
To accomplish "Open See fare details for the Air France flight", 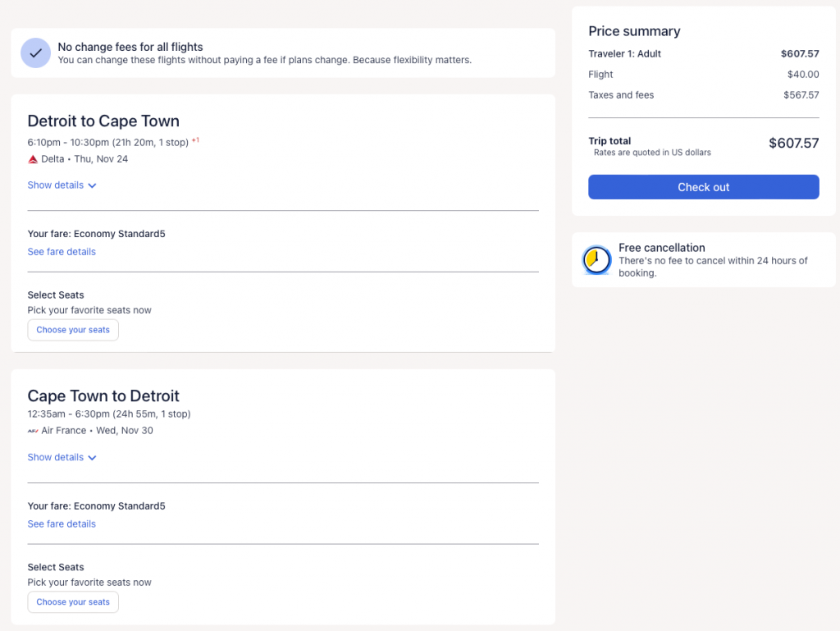I will pyautogui.click(x=62, y=524).
